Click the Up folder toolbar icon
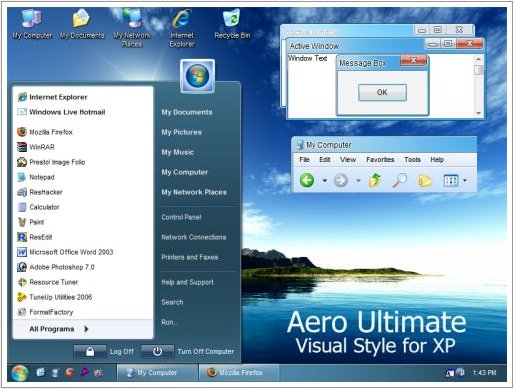This screenshot has height=389, width=514. (375, 180)
